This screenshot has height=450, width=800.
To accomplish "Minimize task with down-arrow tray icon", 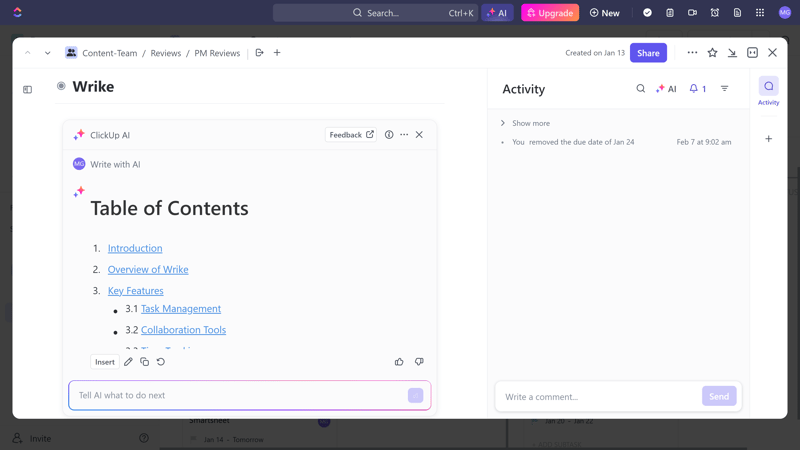I will pos(732,53).
